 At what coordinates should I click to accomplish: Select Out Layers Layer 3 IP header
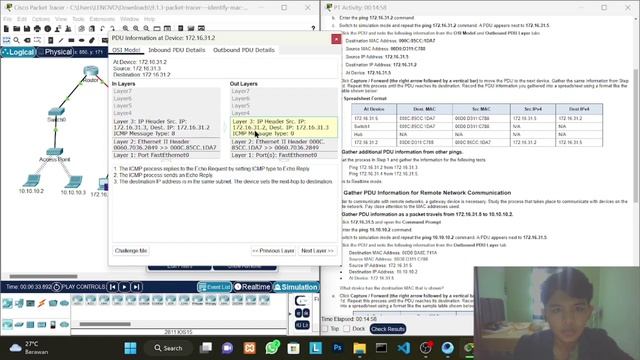pyautogui.click(x=284, y=127)
